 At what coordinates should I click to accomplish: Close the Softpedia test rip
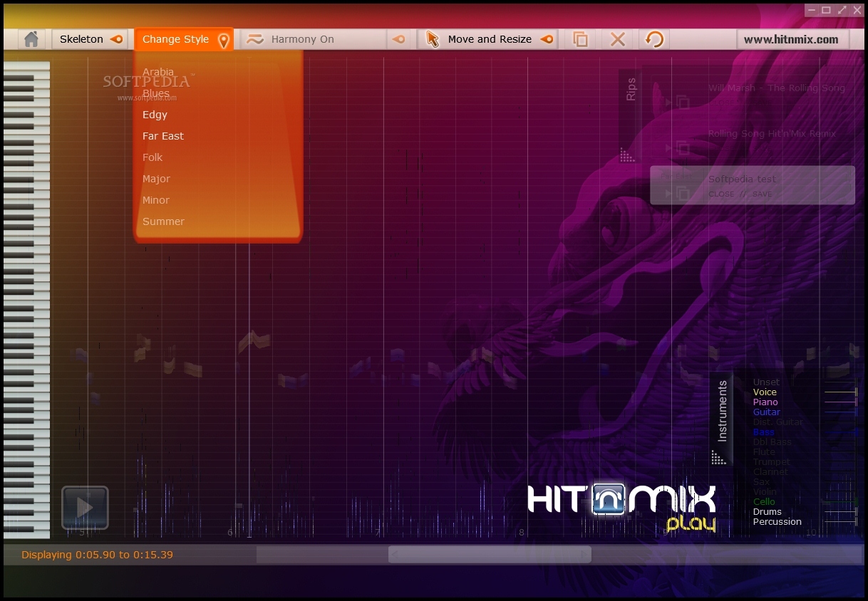click(721, 194)
